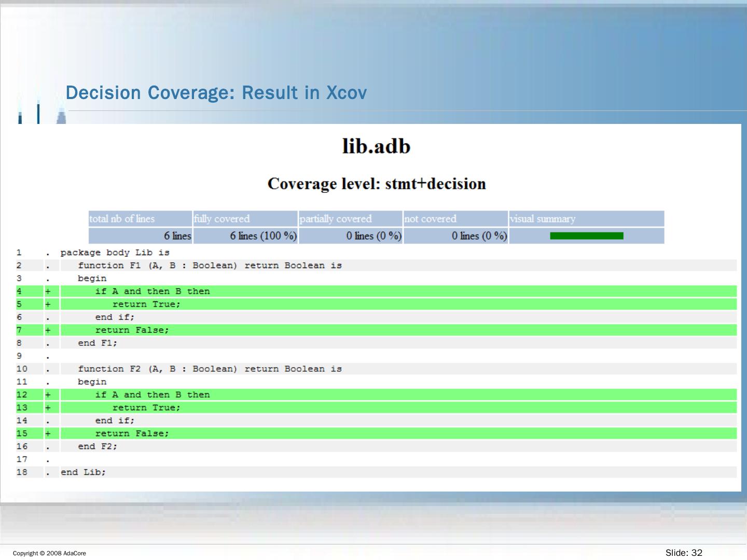Click the 'visual summary' column header
Viewport: 747px width, 560px height.
coord(543,219)
